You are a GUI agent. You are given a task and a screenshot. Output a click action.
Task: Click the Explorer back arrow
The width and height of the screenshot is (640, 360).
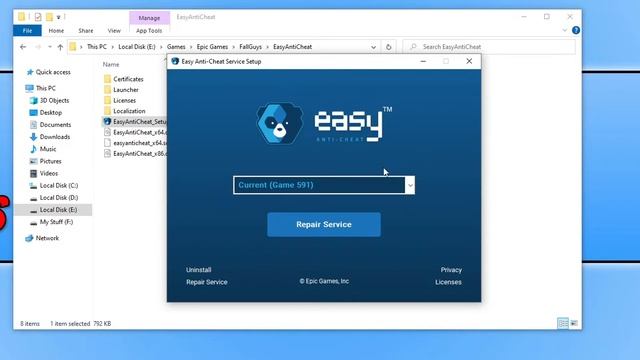click(x=23, y=47)
